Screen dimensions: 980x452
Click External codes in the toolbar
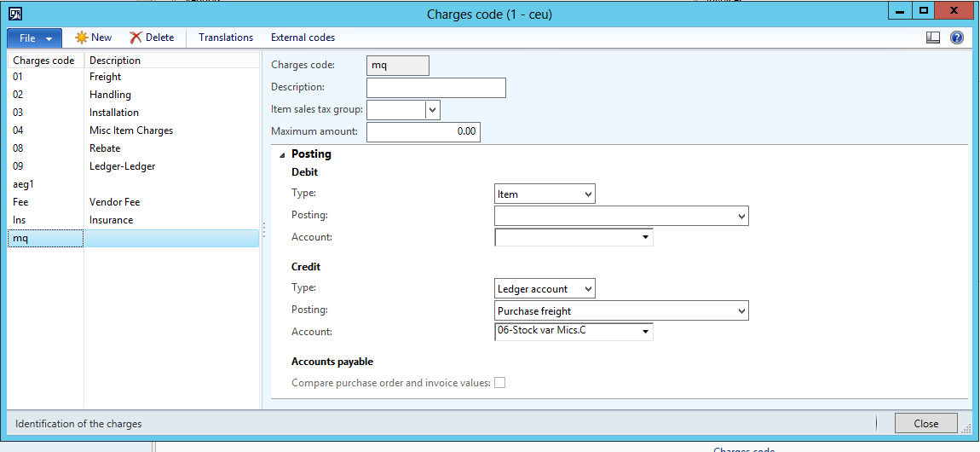coord(303,38)
